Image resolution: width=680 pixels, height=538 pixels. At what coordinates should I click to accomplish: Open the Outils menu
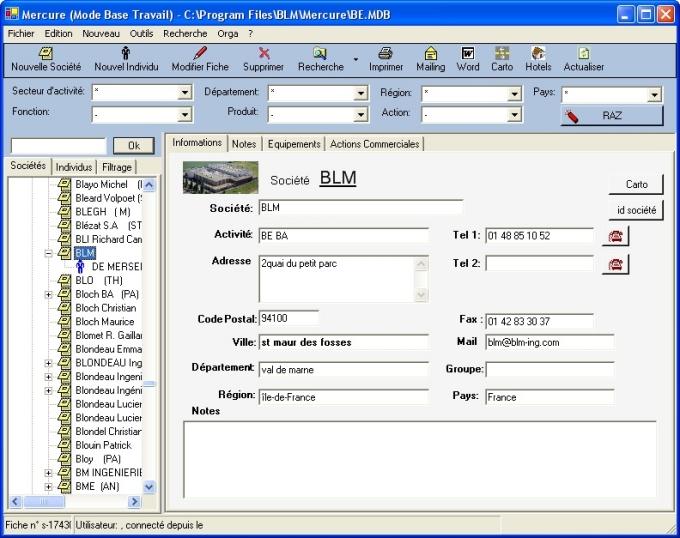pos(141,33)
